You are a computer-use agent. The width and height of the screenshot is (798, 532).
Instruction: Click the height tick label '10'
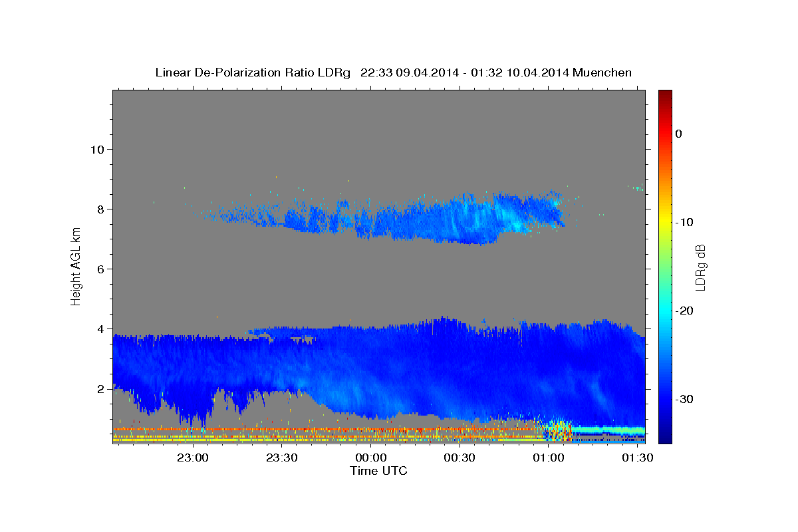click(96, 149)
